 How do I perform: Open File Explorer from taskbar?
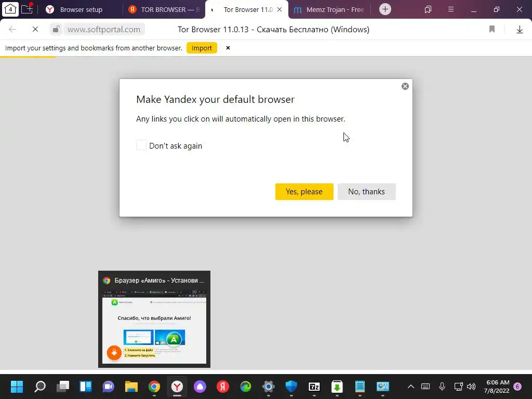pos(131,387)
